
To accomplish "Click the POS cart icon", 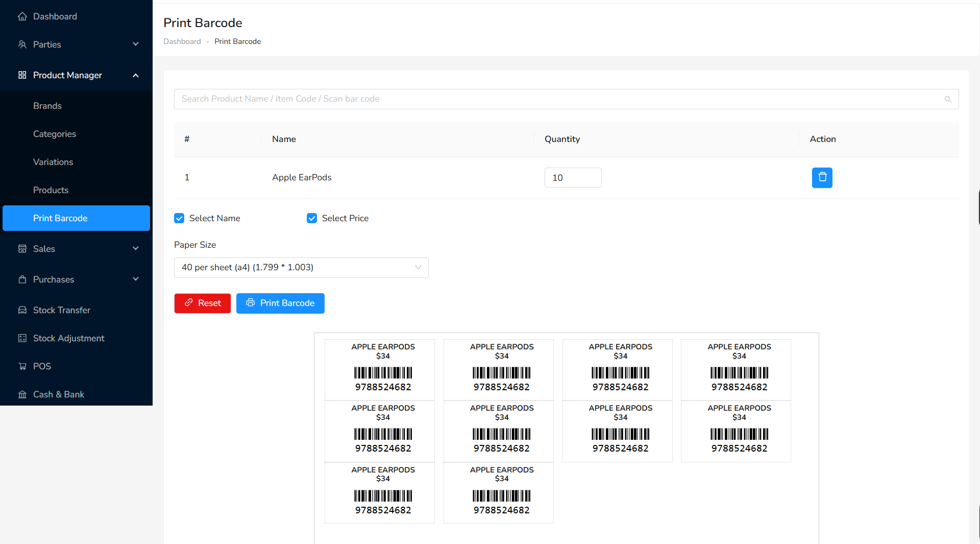I will 22,366.
